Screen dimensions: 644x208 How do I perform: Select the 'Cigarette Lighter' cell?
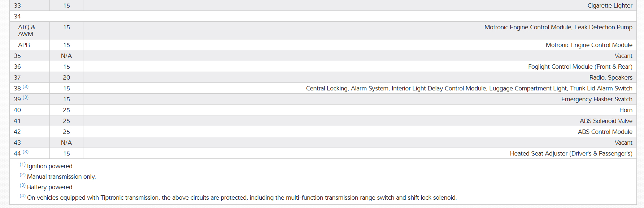point(610,5)
